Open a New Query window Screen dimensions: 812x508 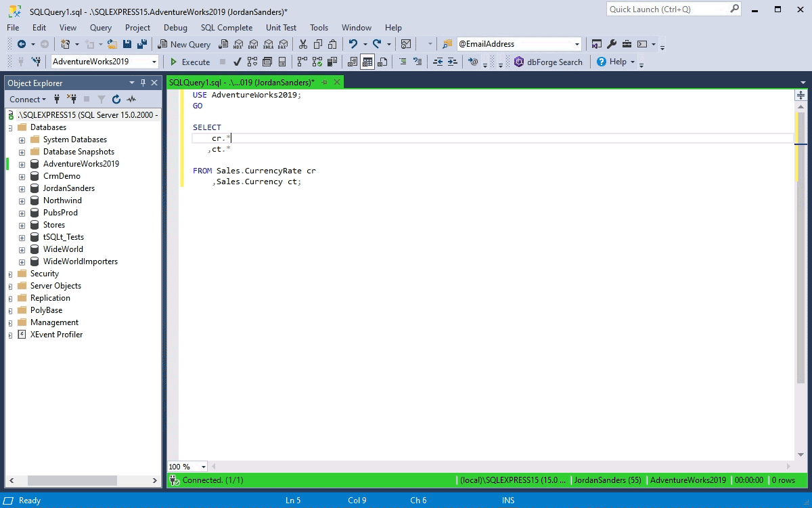pos(184,44)
